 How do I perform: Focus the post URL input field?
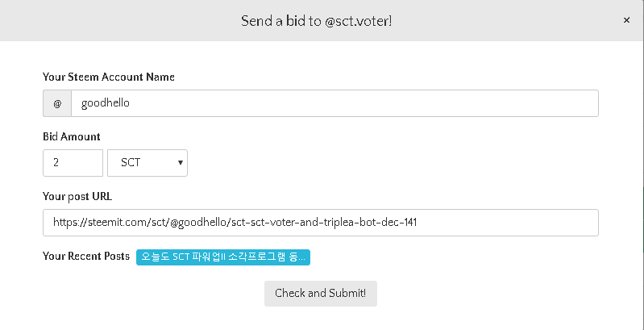(x=320, y=223)
